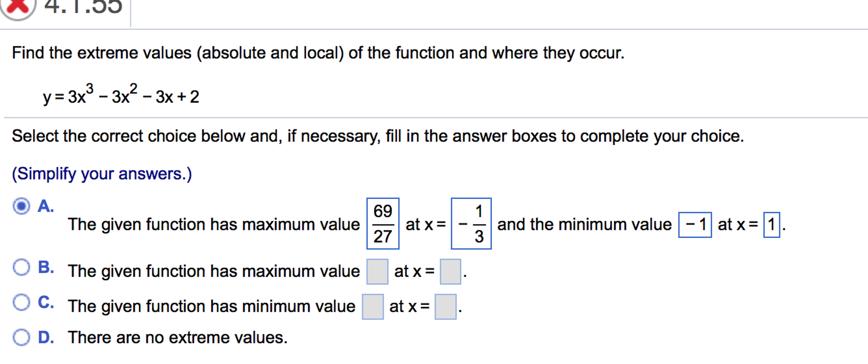Click the (Simplify your answers.) blue text
The image size is (868, 364).
click(101, 174)
